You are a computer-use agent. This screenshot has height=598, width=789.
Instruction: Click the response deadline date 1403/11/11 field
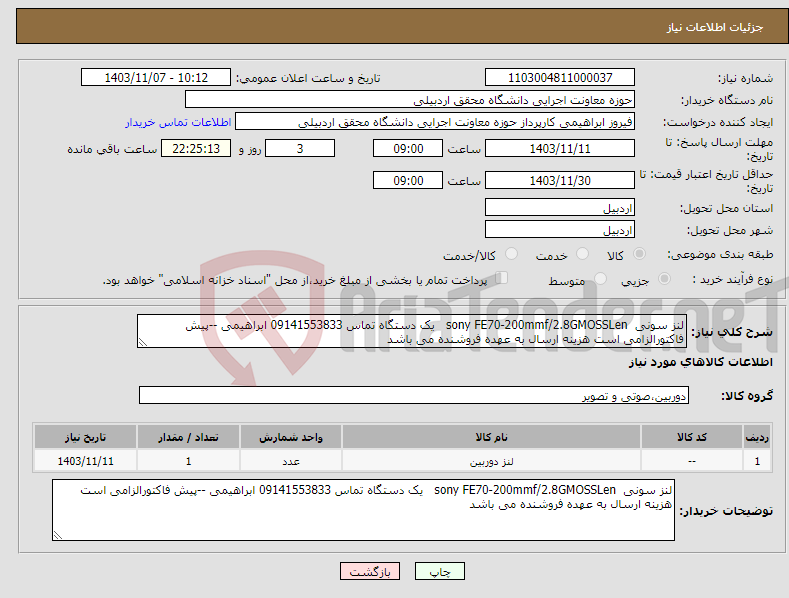pos(560,148)
